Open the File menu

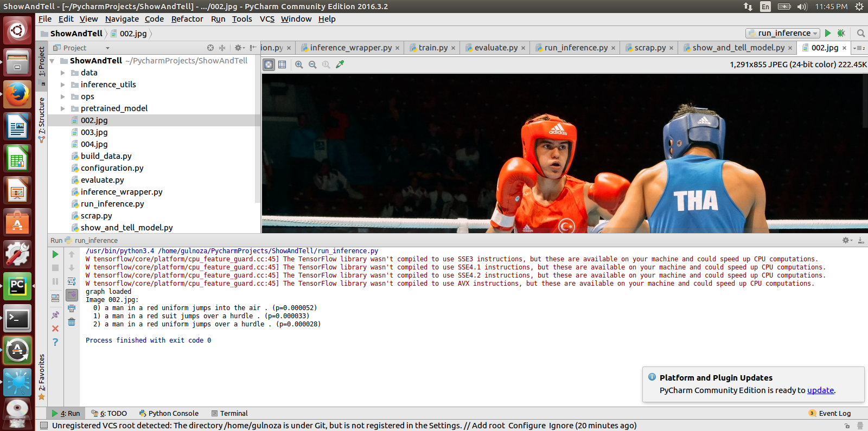(x=45, y=19)
